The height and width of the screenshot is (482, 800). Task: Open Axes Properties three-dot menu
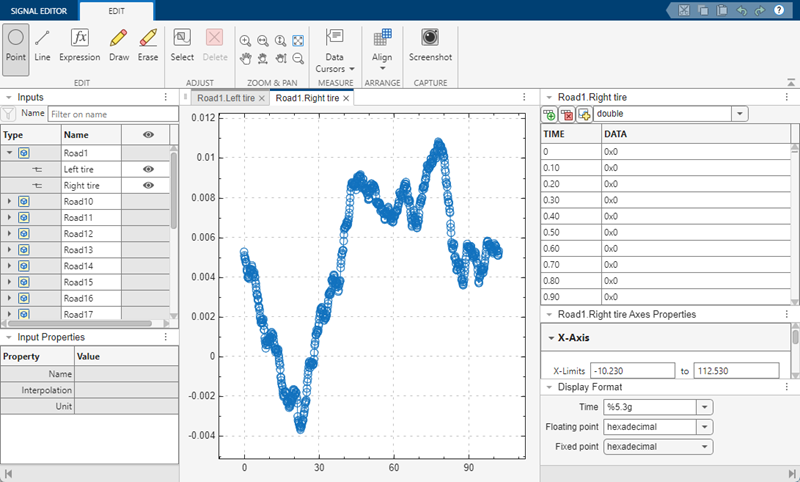(787, 314)
